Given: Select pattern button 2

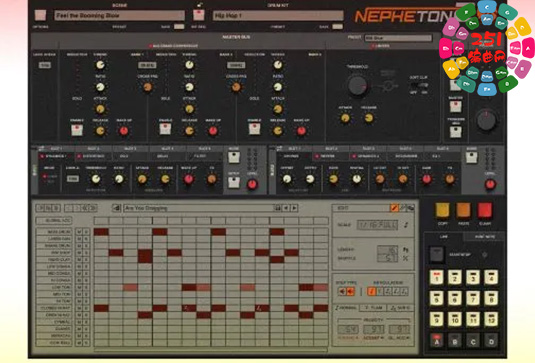Looking at the screenshot, I should click(x=454, y=277).
